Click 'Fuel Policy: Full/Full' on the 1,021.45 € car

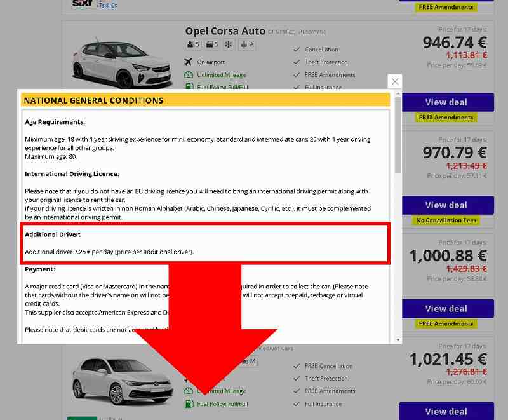pyautogui.click(x=223, y=404)
